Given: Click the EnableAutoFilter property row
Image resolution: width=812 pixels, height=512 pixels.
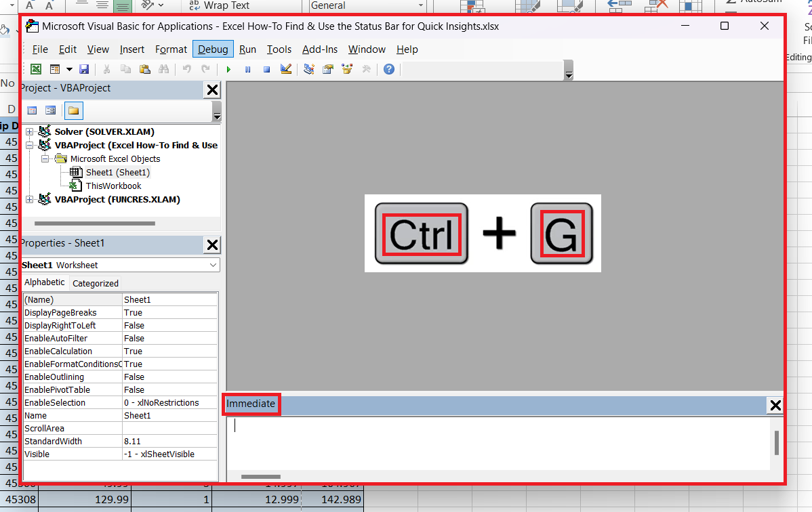Looking at the screenshot, I should [120, 339].
